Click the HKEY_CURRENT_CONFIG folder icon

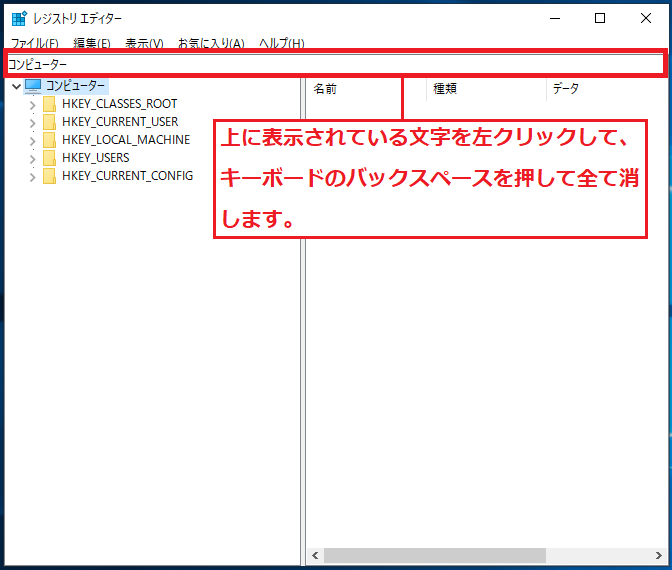pyautogui.click(x=49, y=176)
